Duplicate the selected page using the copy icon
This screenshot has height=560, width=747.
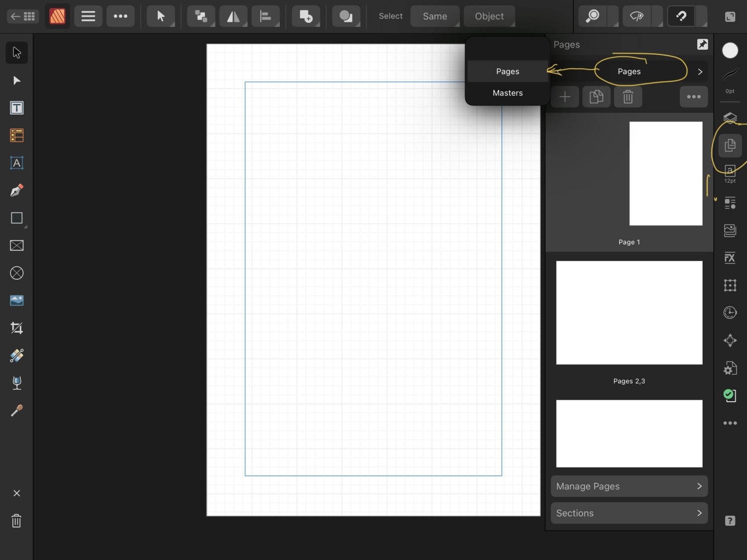tap(596, 97)
